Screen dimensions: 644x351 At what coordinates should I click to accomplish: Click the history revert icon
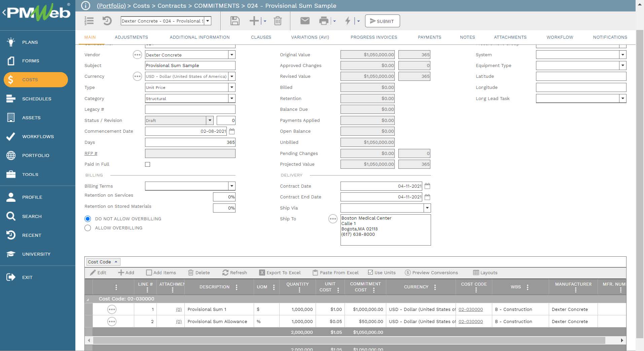[107, 21]
